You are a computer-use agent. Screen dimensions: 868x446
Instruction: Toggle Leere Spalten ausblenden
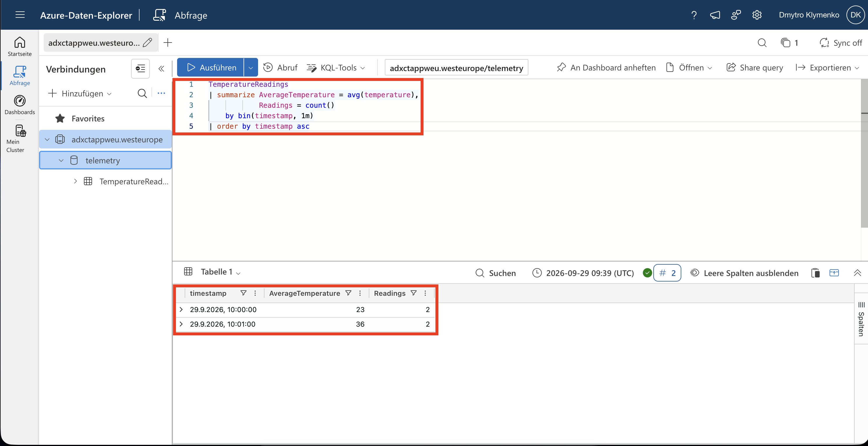[744, 273]
